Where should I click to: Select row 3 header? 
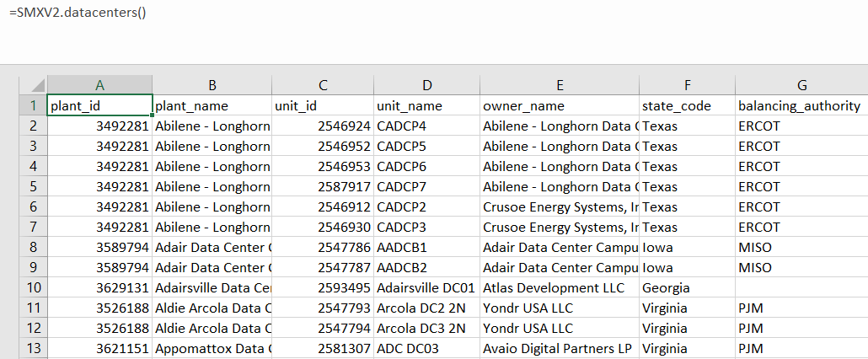[x=33, y=146]
